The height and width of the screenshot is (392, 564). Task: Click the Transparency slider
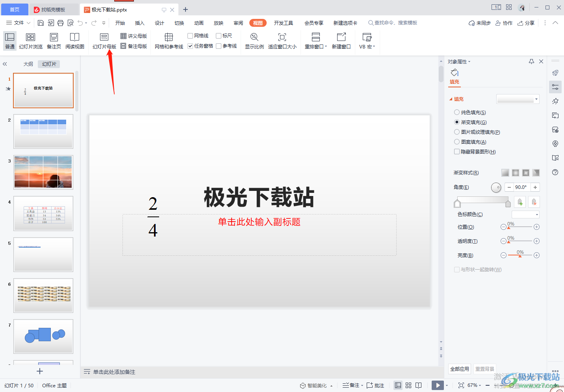point(520,241)
